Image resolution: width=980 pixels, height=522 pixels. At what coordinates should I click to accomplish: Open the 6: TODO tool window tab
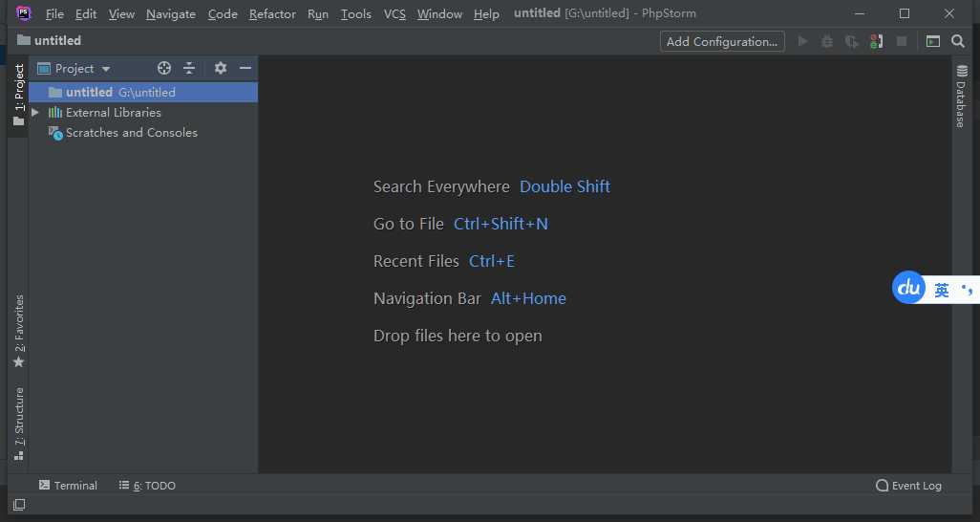(147, 485)
